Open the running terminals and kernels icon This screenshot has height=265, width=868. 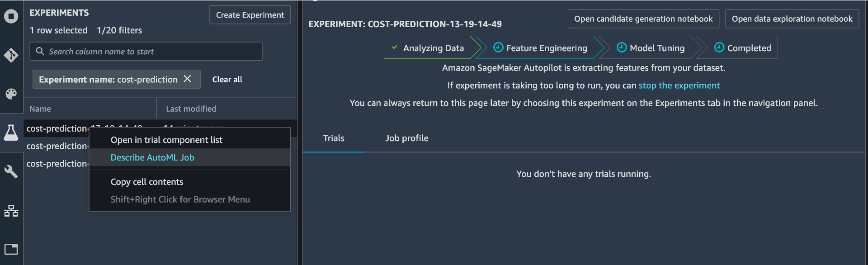tap(11, 16)
